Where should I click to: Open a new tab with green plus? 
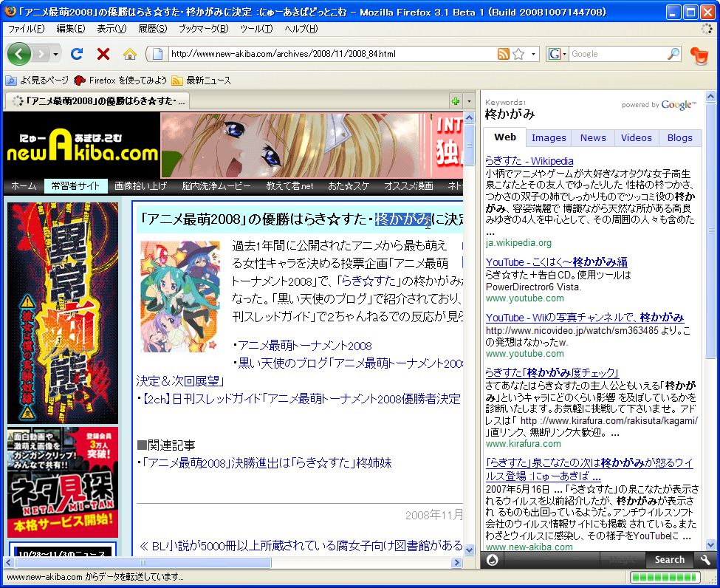click(x=455, y=101)
